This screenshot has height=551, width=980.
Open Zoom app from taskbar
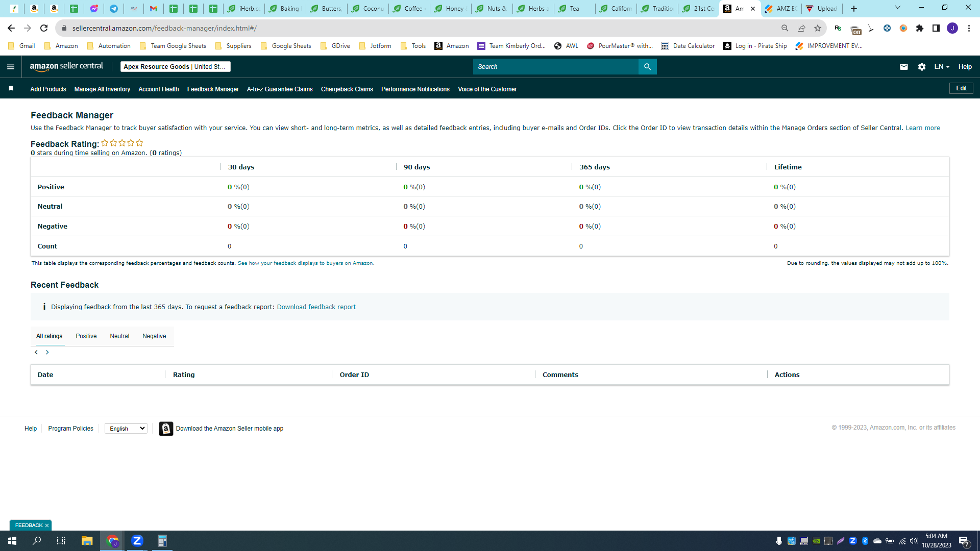point(137,541)
